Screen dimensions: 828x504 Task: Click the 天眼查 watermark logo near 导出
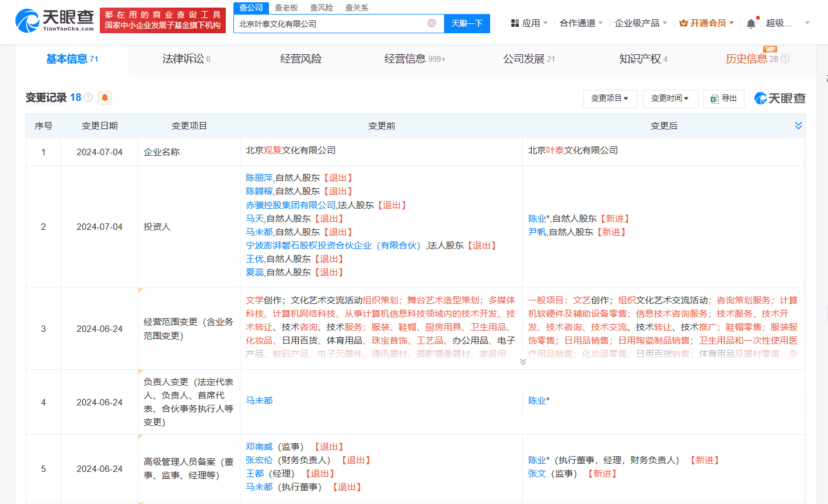tap(780, 98)
